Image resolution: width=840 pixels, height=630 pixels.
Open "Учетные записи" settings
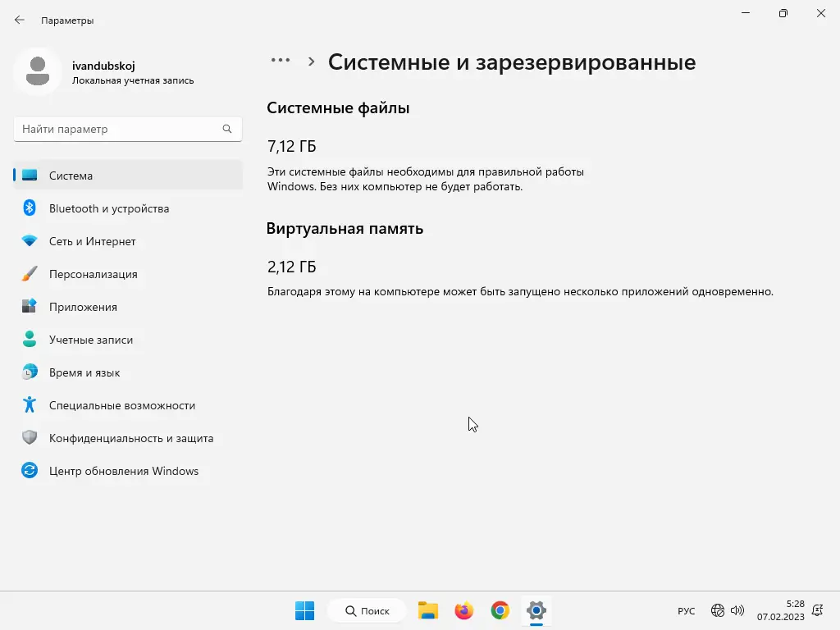(92, 340)
